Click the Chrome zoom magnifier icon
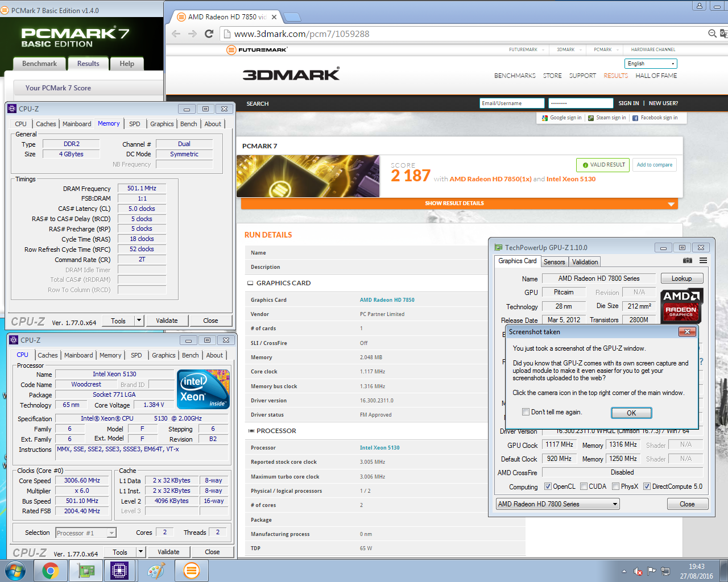The image size is (728, 582). click(x=712, y=34)
